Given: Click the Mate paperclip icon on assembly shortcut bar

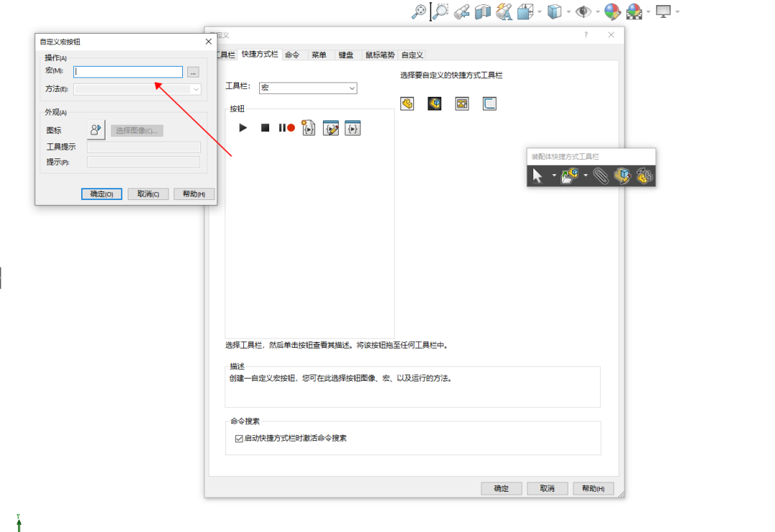Looking at the screenshot, I should point(603,174).
